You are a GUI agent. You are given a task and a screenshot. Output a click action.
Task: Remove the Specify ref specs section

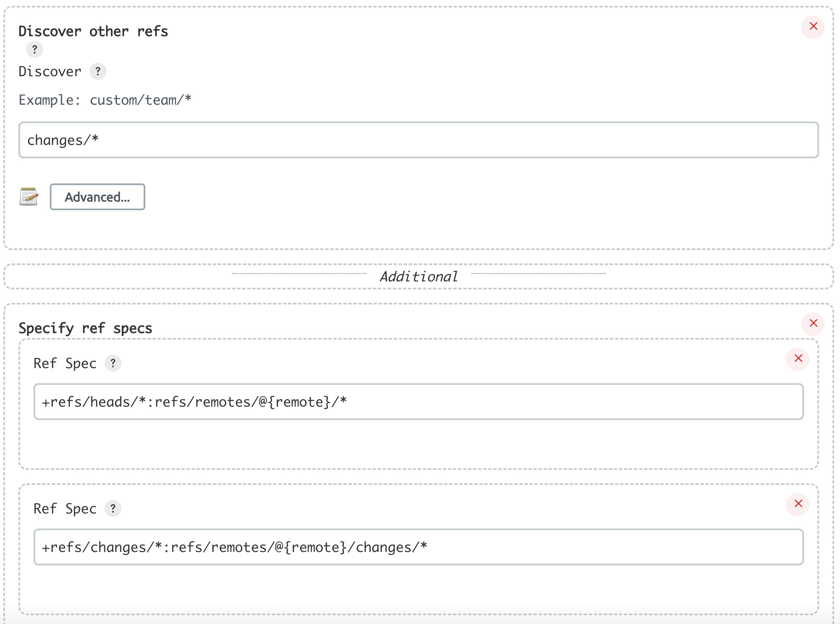click(813, 324)
